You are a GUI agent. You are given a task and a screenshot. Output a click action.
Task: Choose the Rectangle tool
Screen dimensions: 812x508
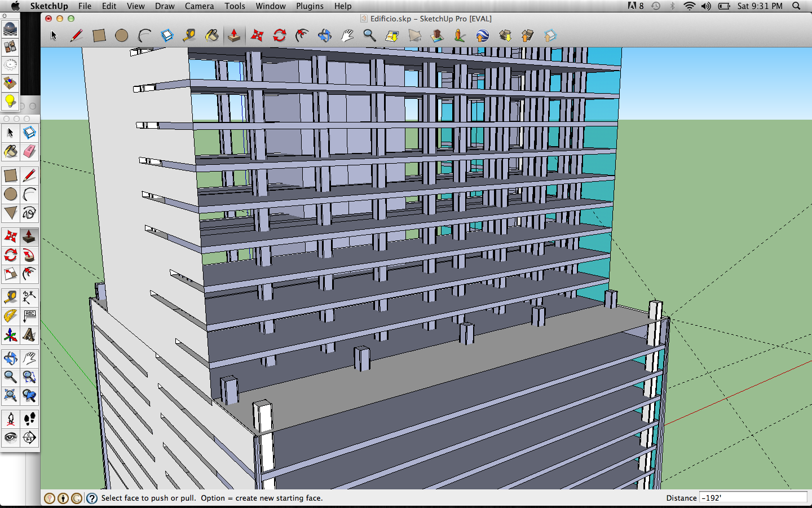10,176
